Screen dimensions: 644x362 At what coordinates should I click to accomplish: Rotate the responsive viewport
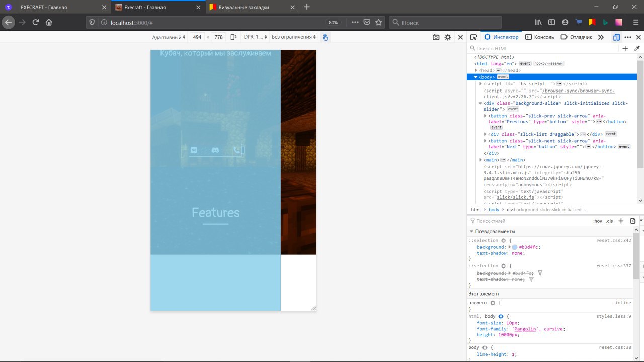tap(233, 37)
